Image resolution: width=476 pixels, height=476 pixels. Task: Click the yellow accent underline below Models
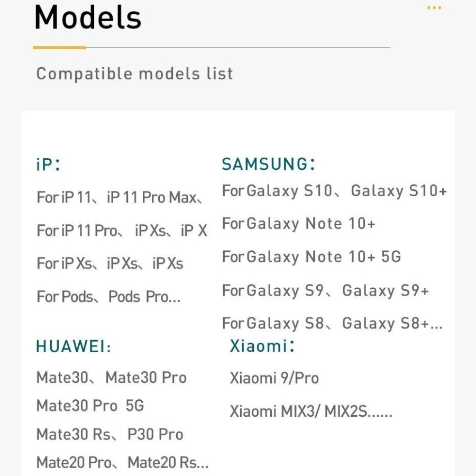click(59, 48)
